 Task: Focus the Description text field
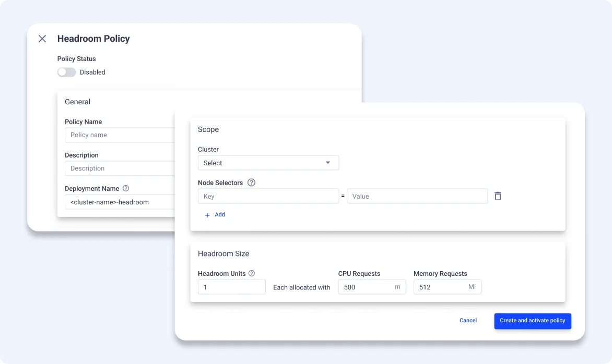(119, 168)
